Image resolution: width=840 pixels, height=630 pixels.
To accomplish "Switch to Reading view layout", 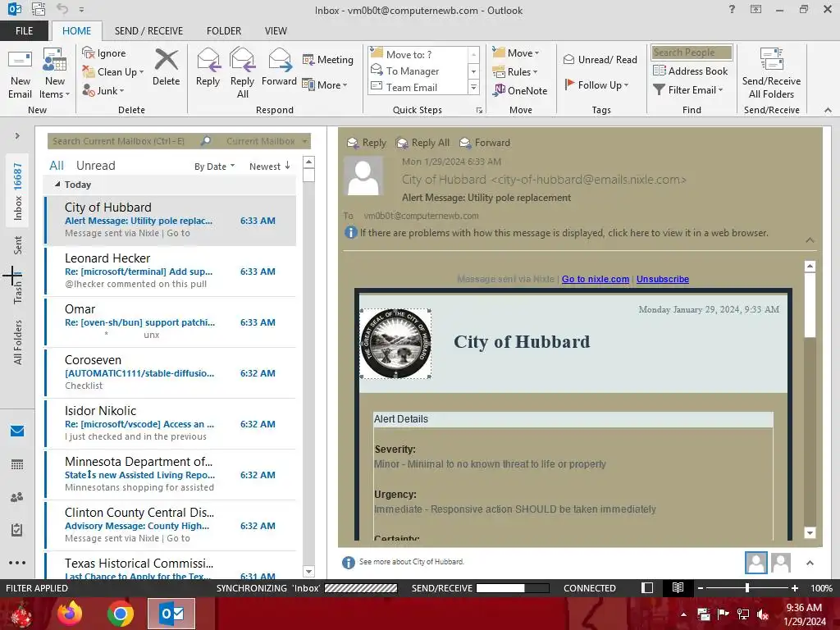I will click(678, 587).
